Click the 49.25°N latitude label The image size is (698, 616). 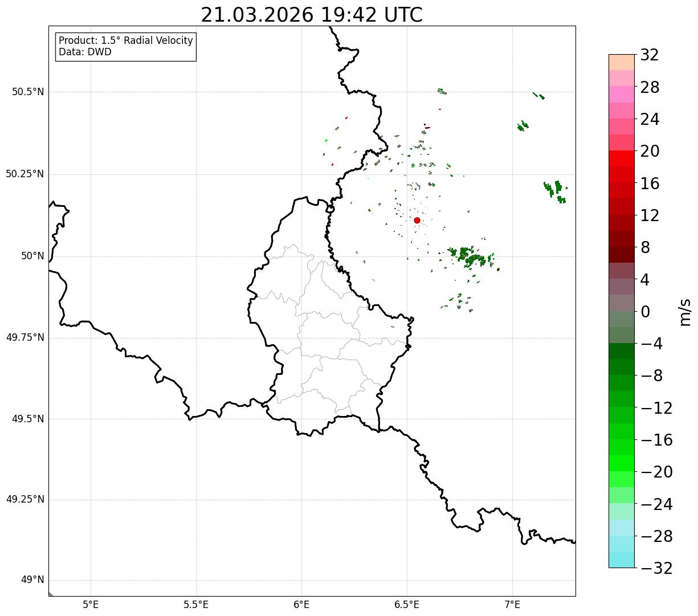pyautogui.click(x=25, y=499)
